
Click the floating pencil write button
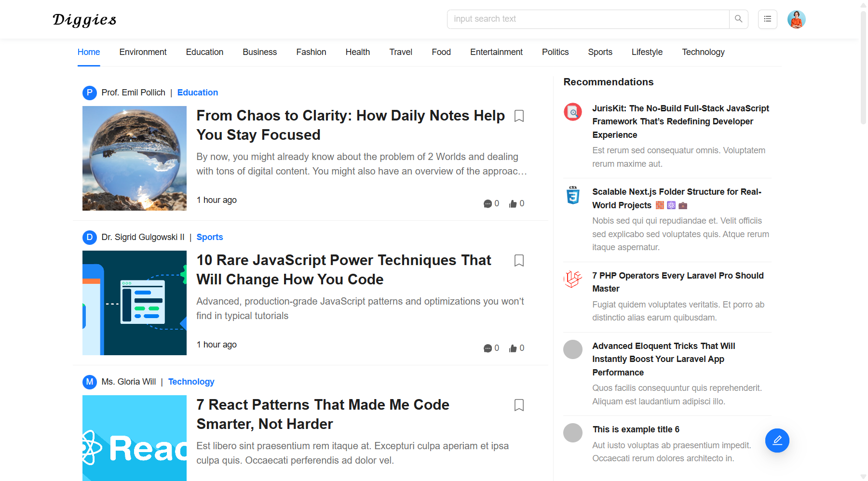(x=777, y=441)
